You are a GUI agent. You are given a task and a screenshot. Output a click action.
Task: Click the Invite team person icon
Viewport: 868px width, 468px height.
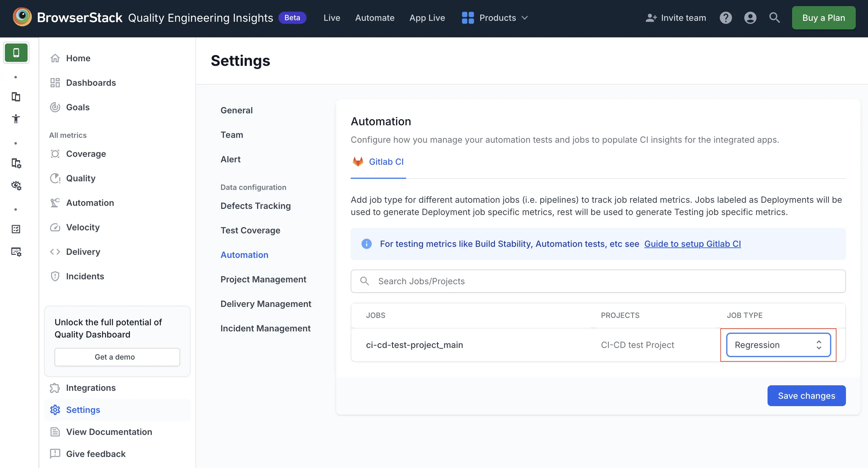tap(651, 18)
